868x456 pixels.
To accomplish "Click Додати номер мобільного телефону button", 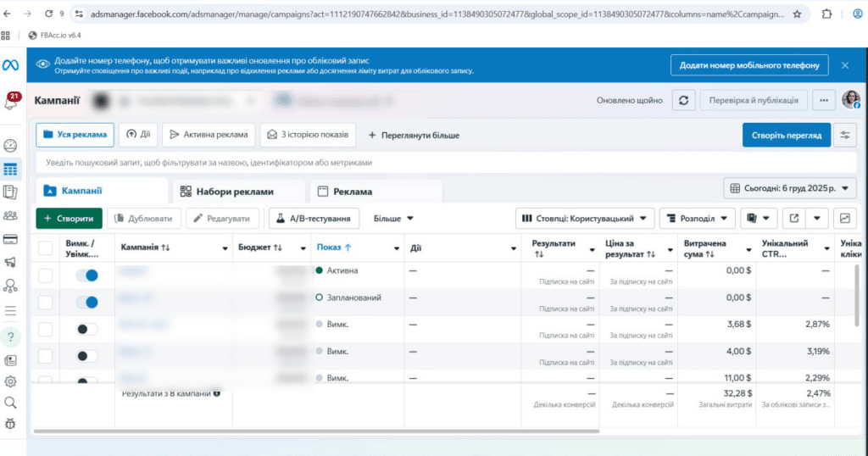I will [x=748, y=65].
